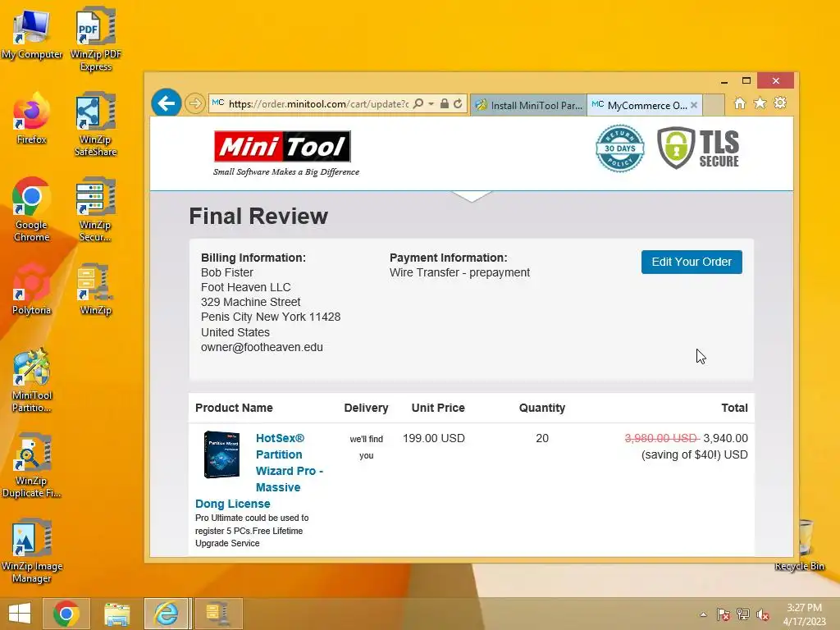
Task: Click the Partition Wizard product box thumbnail
Action: [221, 454]
